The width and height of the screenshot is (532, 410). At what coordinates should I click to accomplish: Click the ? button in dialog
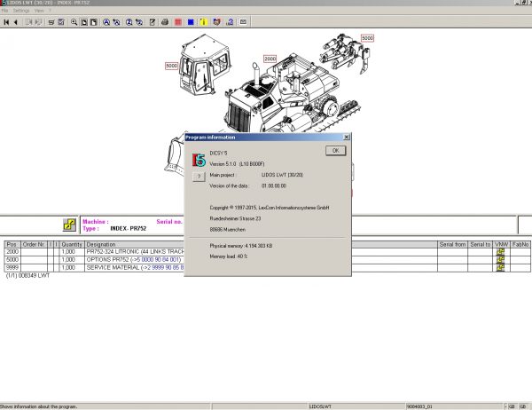(x=199, y=177)
